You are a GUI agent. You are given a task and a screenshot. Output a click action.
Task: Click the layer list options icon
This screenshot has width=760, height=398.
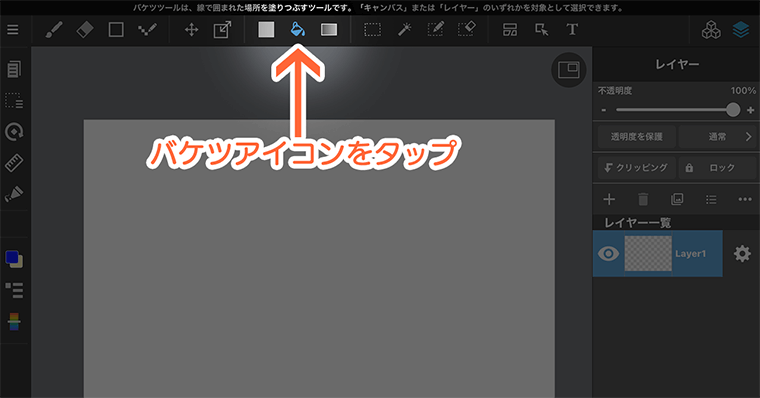(711, 199)
